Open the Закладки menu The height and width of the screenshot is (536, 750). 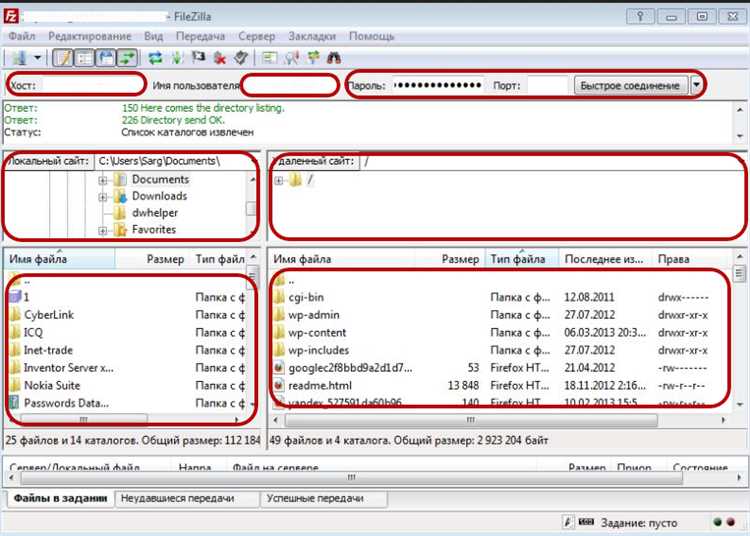pyautogui.click(x=312, y=36)
